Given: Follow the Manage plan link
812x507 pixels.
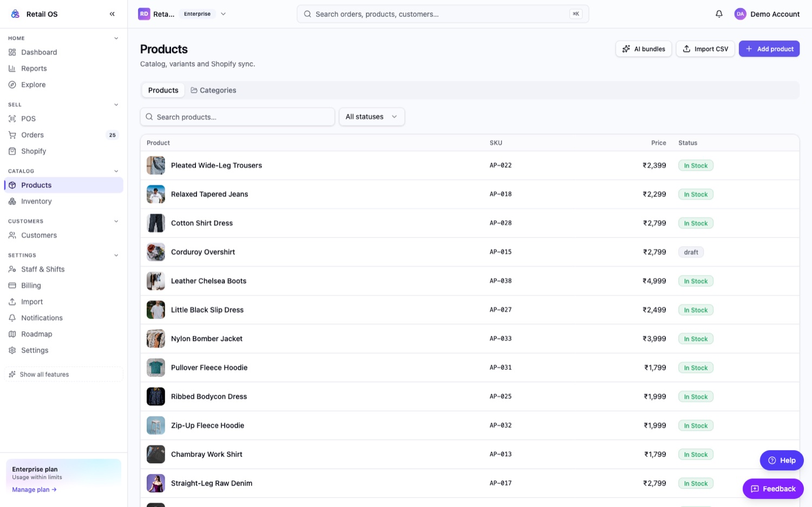Looking at the screenshot, I should point(34,490).
